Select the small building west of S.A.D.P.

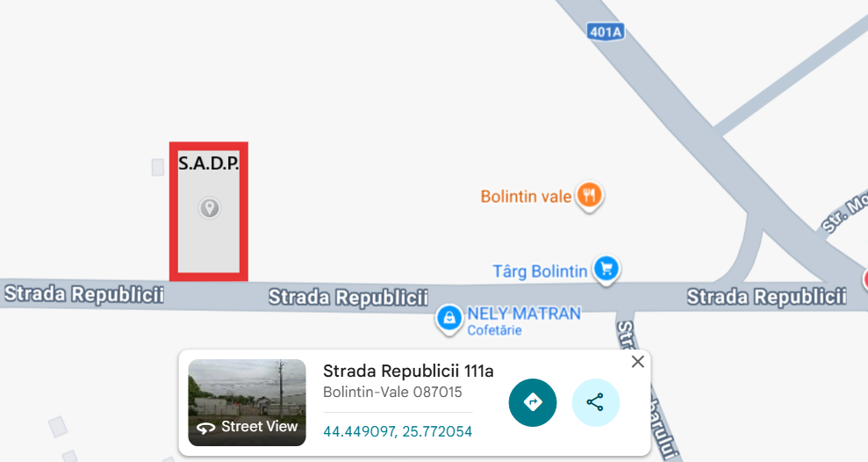pyautogui.click(x=158, y=167)
